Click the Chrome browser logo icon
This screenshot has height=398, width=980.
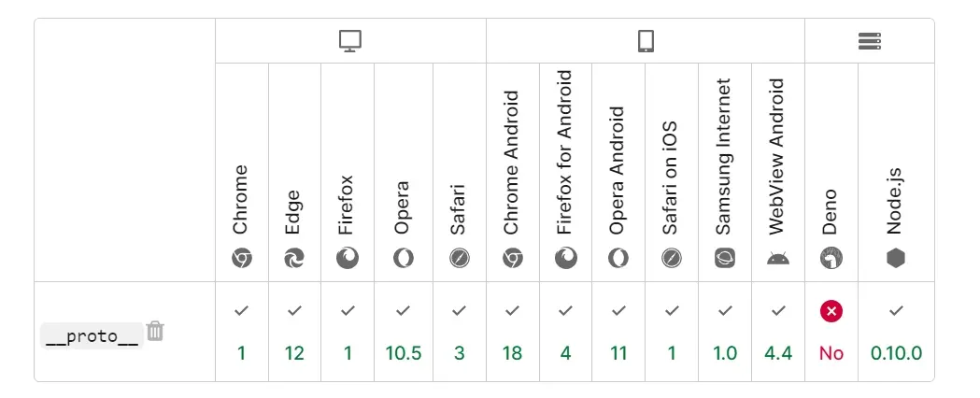[x=242, y=258]
